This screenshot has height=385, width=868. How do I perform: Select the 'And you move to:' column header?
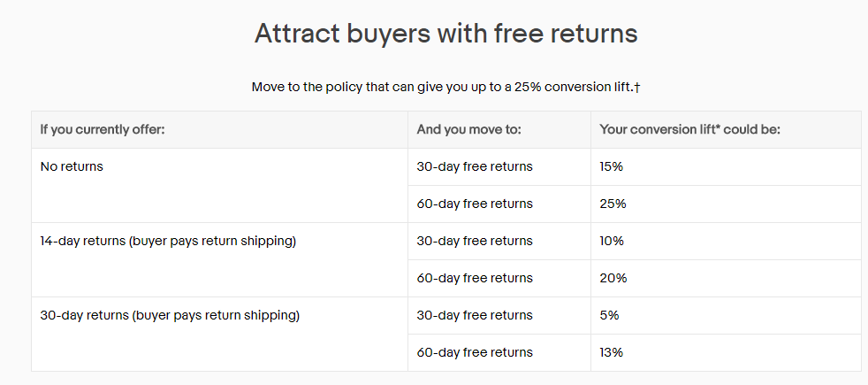point(469,129)
